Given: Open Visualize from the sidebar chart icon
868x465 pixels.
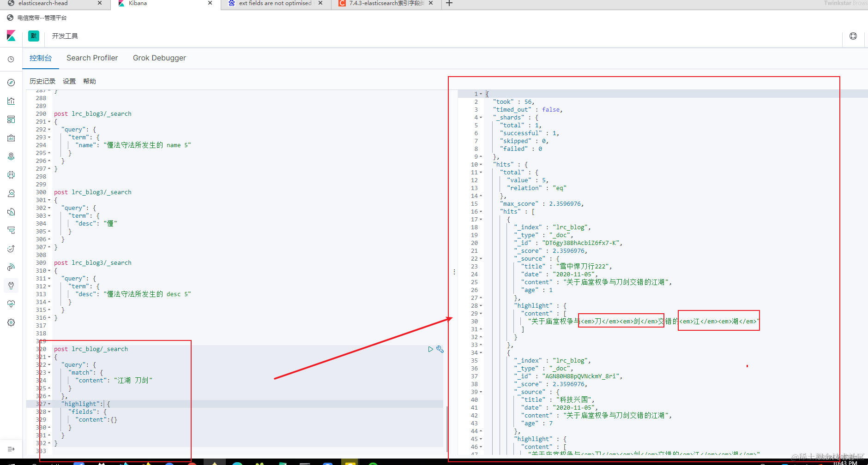Looking at the screenshot, I should [11, 101].
